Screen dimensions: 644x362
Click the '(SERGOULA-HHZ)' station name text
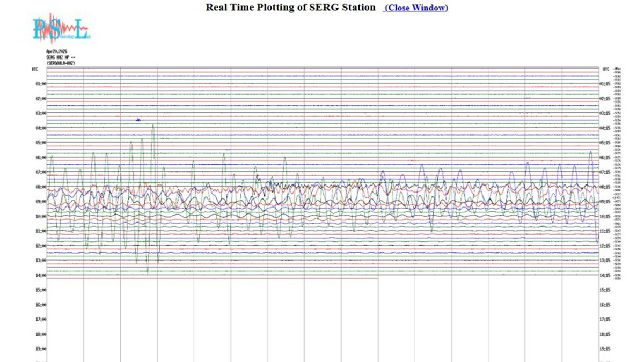61,63
